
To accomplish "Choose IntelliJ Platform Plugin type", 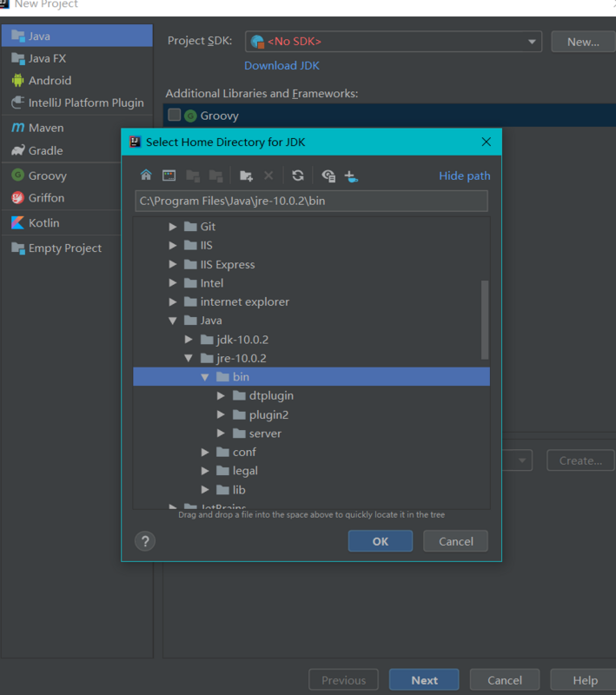I will coord(77,103).
